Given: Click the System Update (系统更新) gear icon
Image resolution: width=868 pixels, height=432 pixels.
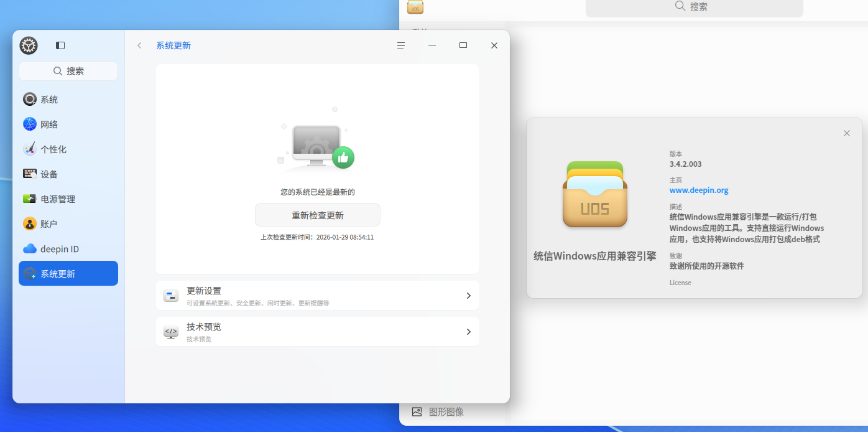Looking at the screenshot, I should tap(30, 273).
